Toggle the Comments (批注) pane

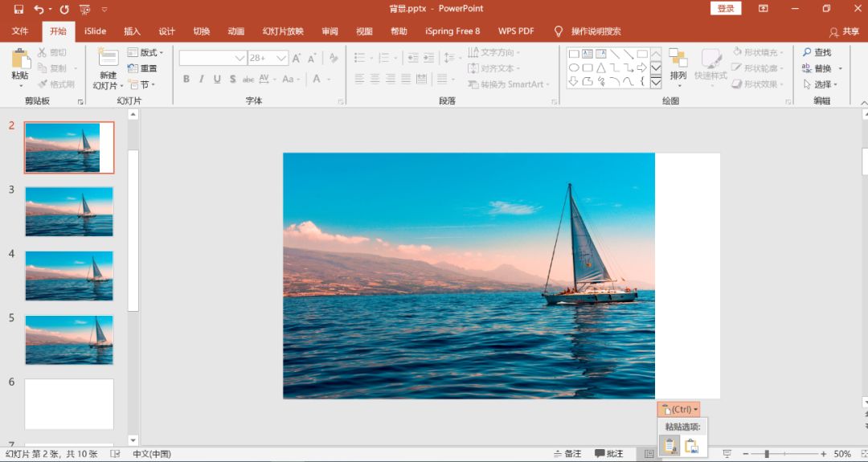pyautogui.click(x=609, y=454)
